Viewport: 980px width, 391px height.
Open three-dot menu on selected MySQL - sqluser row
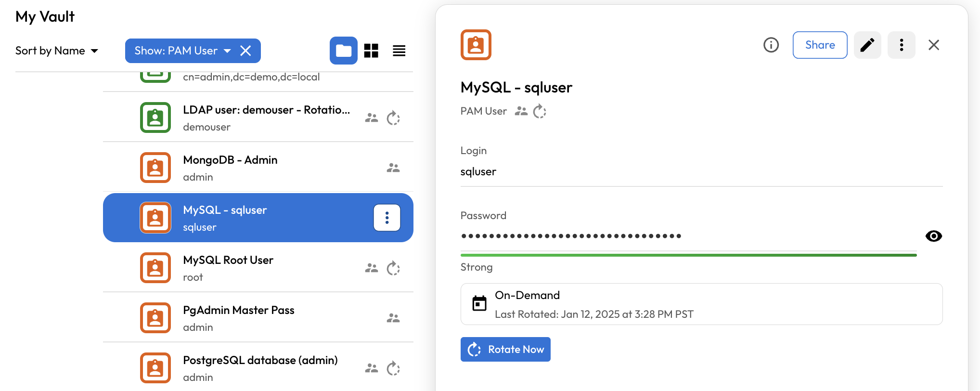[387, 218]
